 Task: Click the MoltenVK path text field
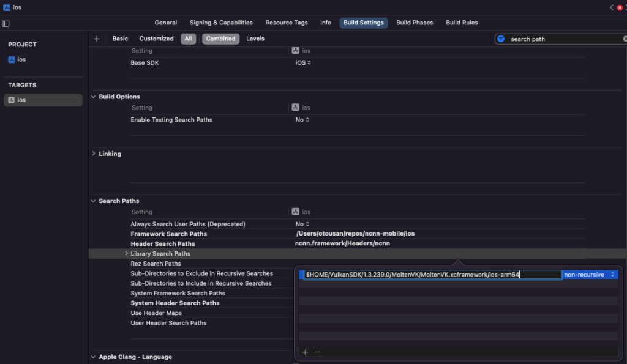433,275
